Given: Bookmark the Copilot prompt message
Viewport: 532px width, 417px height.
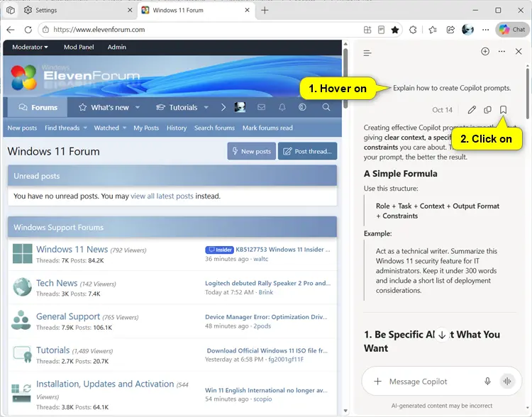Looking at the screenshot, I should pos(503,110).
